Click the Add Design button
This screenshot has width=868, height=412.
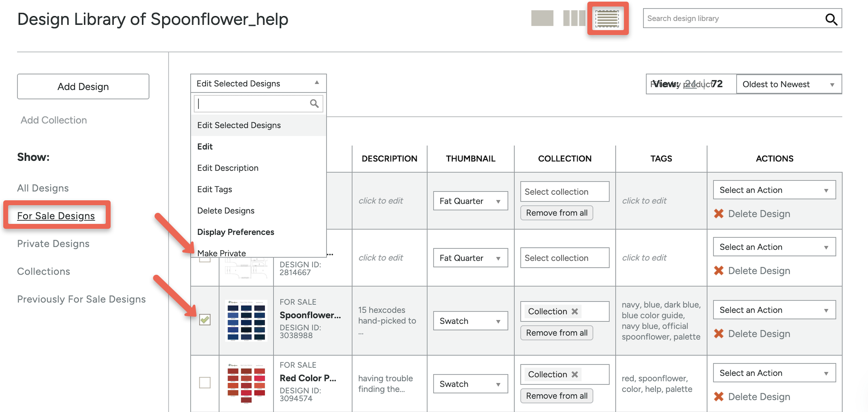(x=83, y=87)
